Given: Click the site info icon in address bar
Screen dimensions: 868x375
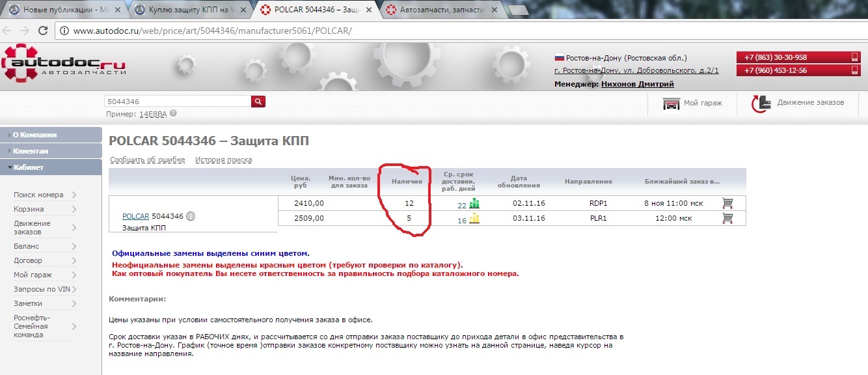Looking at the screenshot, I should [x=64, y=31].
